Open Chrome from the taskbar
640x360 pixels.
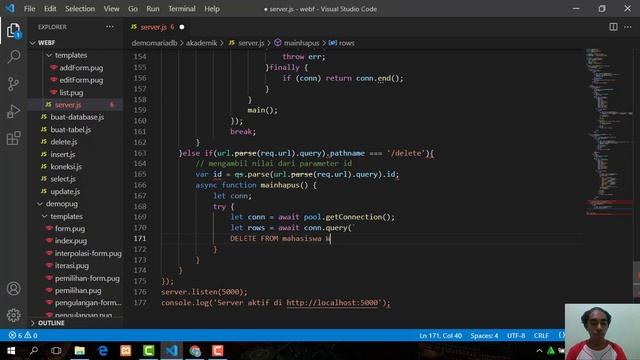tap(195, 351)
